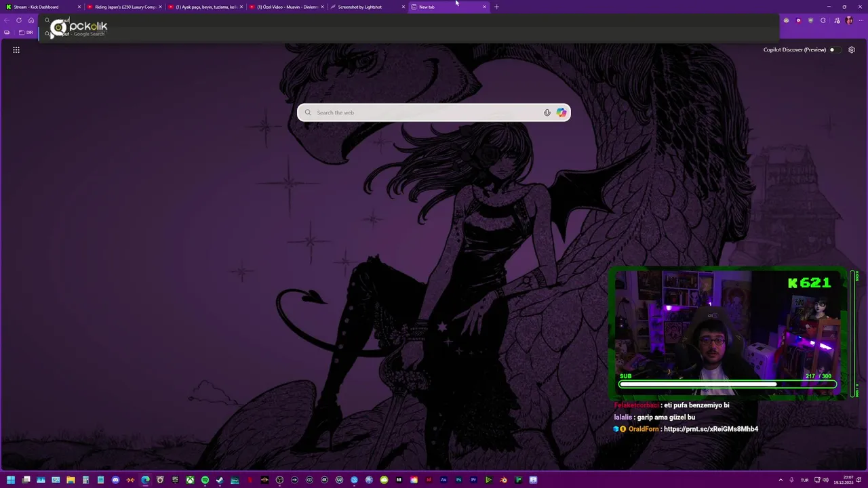Open the Xbox app on taskbar
868x488 pixels.
click(x=191, y=480)
